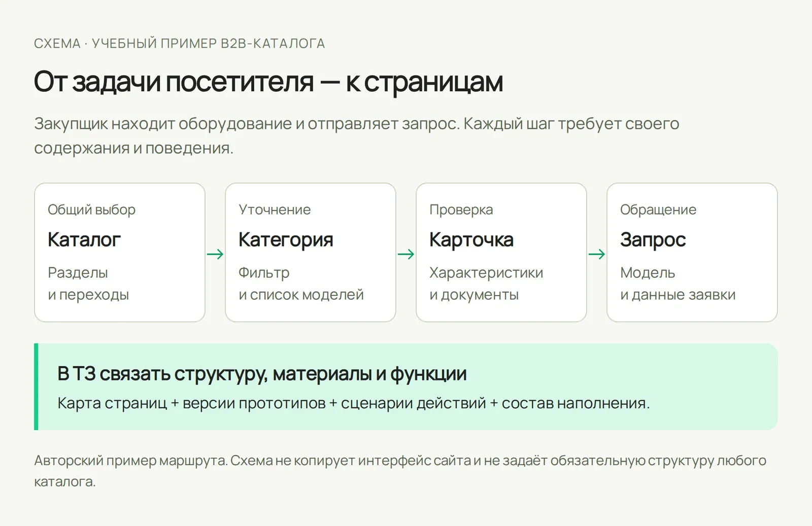Click the arrow between Карточка and Запрос
This screenshot has height=526, width=812.
tap(597, 254)
